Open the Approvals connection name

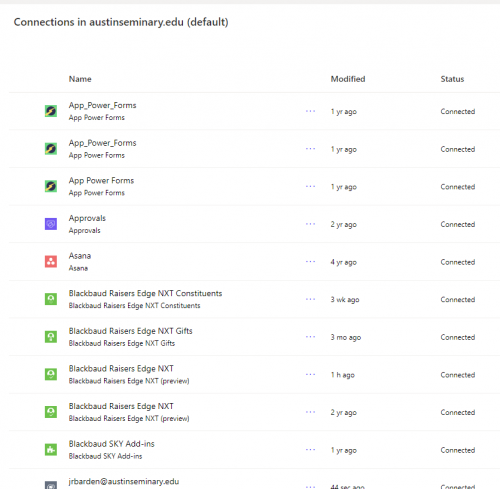click(x=87, y=218)
